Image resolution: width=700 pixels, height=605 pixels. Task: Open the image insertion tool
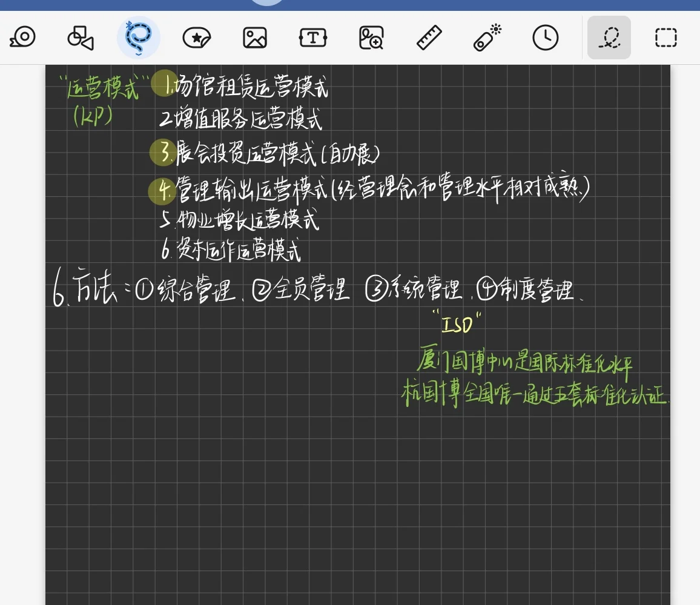click(x=254, y=38)
